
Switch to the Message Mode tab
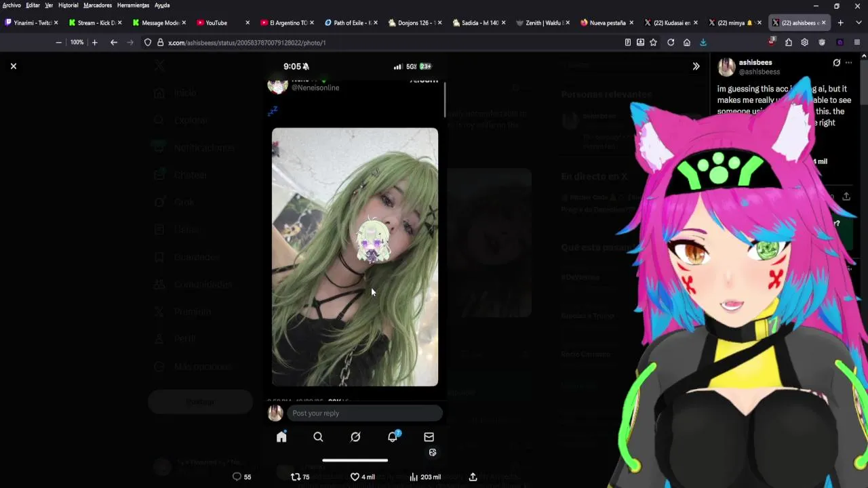[159, 22]
